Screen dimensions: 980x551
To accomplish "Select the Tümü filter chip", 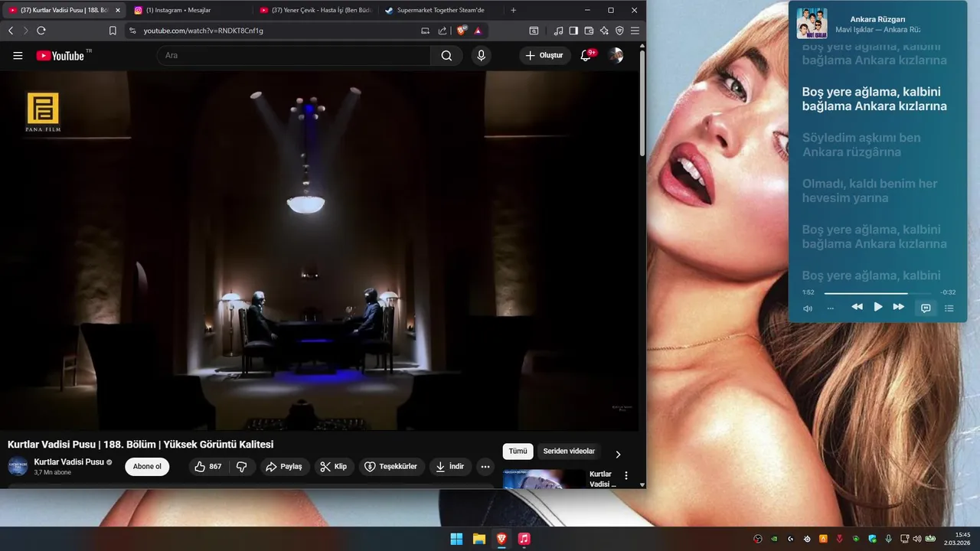I will (x=518, y=452).
